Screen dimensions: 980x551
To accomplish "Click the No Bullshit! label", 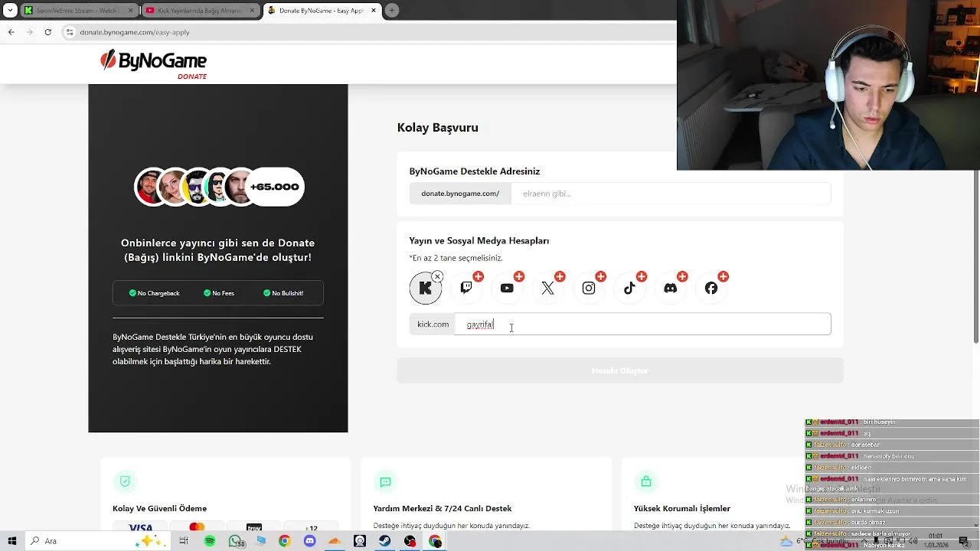I will point(283,293).
